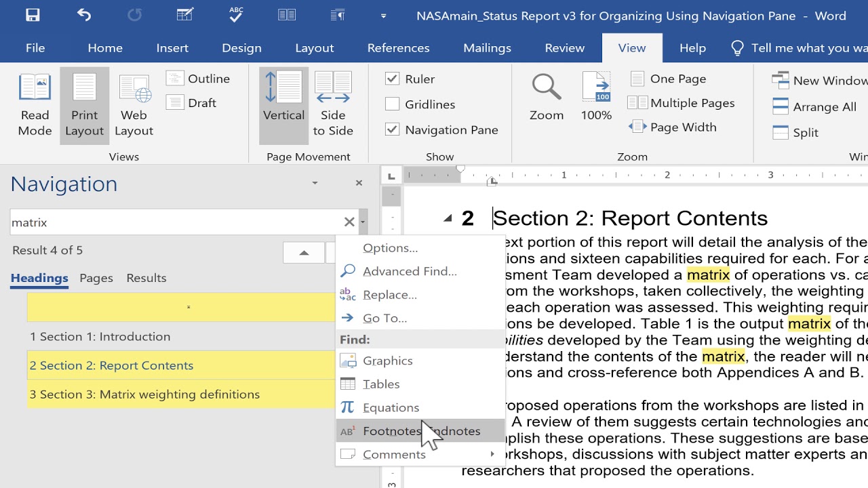Uncheck the Ruler checkbox
The width and height of the screenshot is (868, 488).
point(393,79)
